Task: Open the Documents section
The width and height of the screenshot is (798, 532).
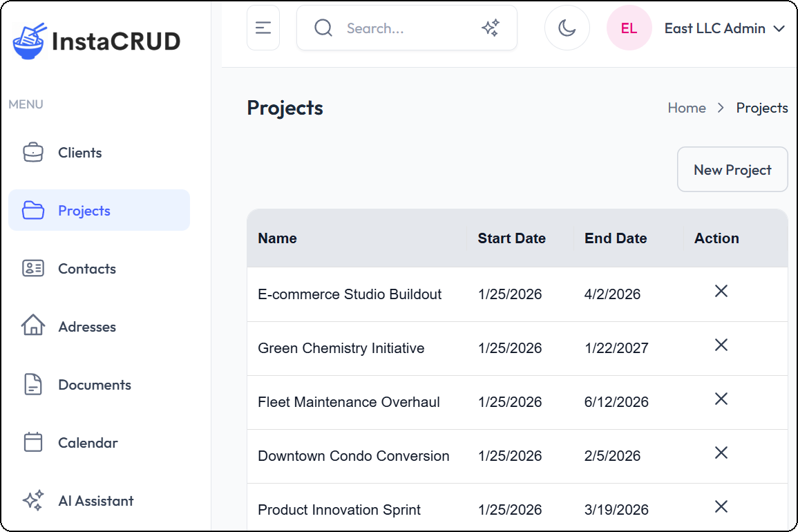Action: point(94,385)
